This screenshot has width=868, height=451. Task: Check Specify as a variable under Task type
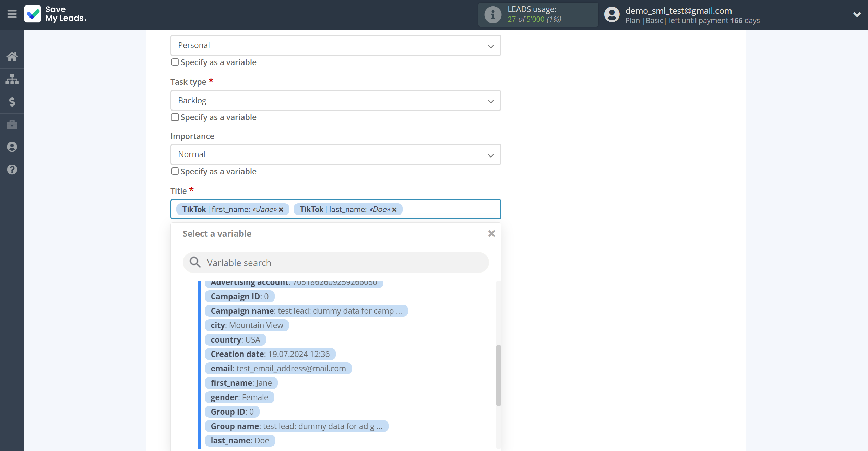click(175, 117)
